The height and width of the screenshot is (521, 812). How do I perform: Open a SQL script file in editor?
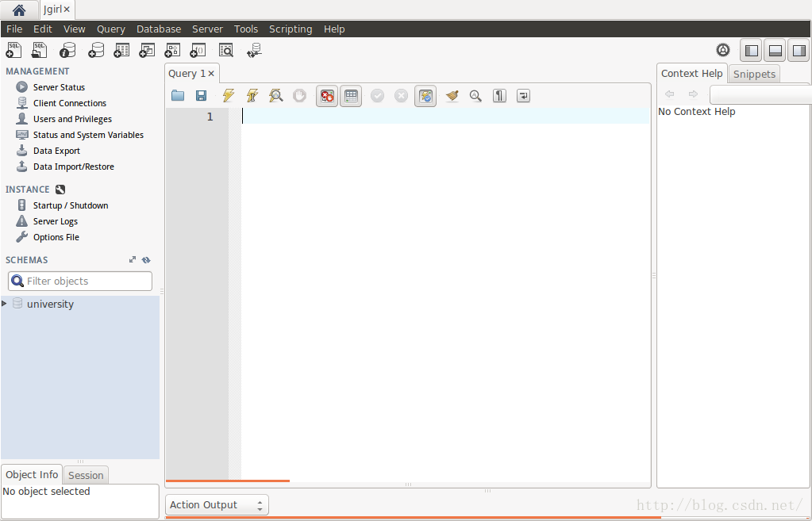(x=178, y=96)
